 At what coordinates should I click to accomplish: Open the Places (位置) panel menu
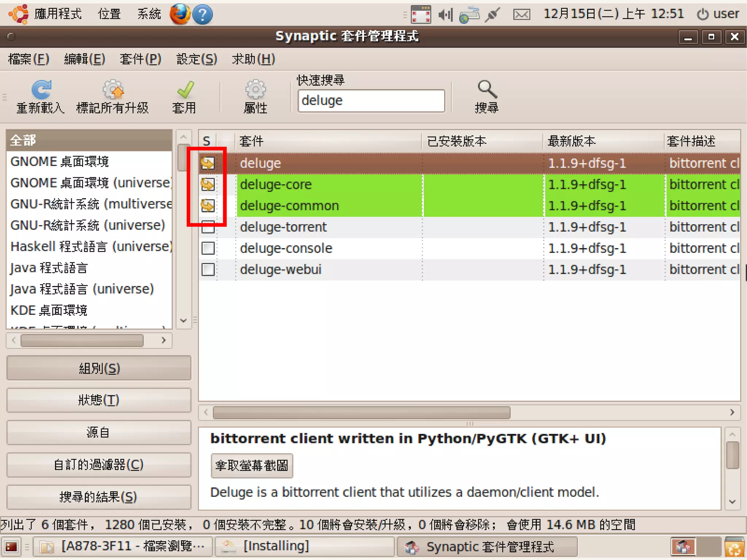tap(109, 14)
